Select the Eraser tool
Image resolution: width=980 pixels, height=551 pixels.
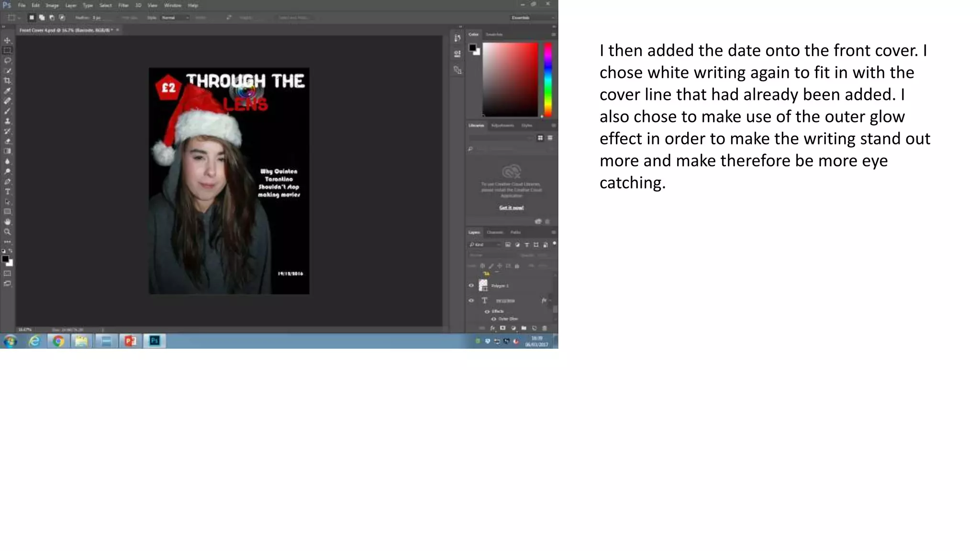7,141
